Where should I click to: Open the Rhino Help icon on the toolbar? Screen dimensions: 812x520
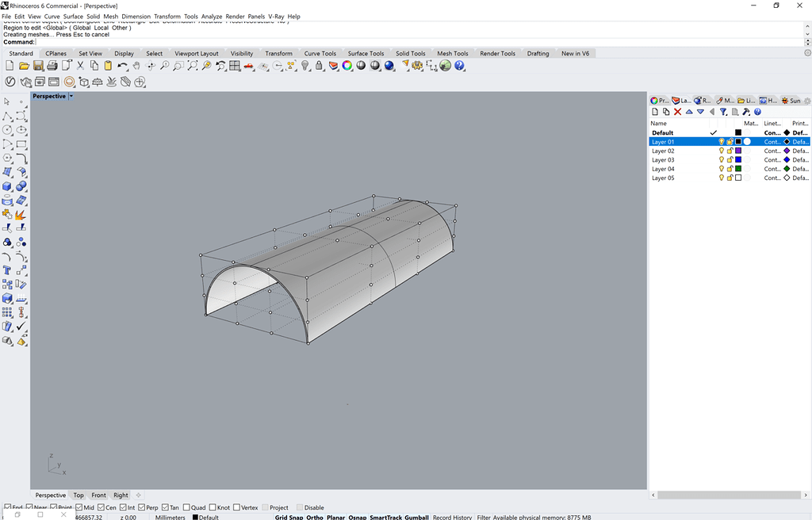(x=458, y=67)
